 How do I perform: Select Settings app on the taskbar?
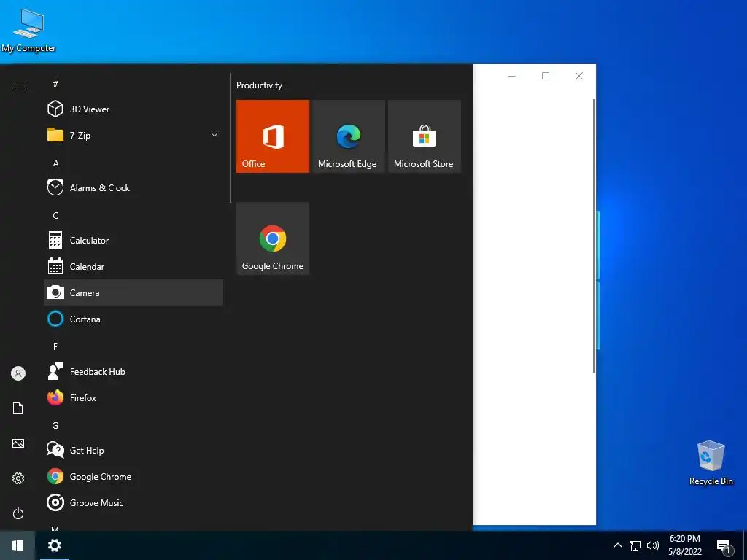pos(55,545)
